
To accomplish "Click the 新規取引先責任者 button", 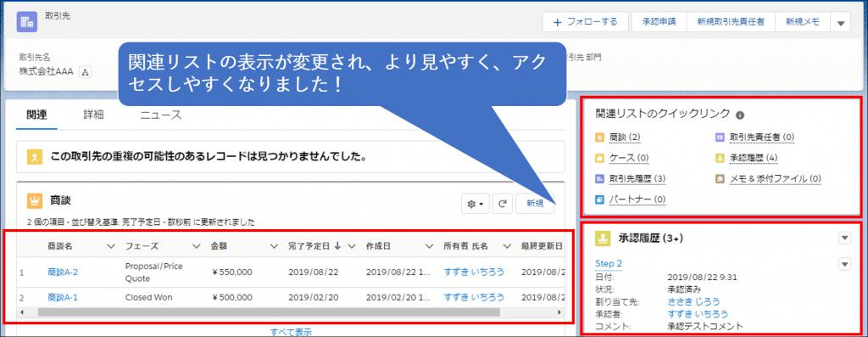I will (x=731, y=22).
